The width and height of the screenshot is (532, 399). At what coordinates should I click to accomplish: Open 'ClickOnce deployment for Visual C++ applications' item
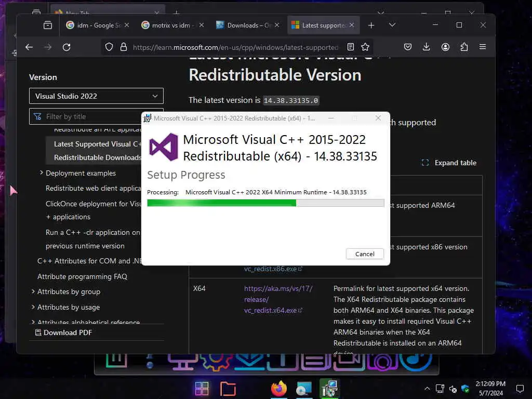click(x=94, y=210)
